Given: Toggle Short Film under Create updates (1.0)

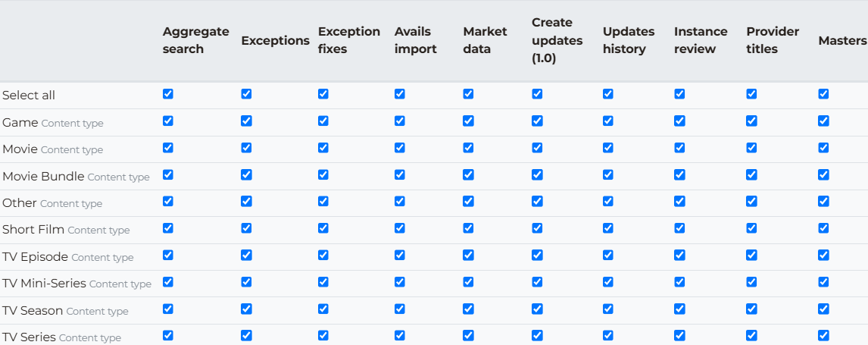Looking at the screenshot, I should (537, 228).
